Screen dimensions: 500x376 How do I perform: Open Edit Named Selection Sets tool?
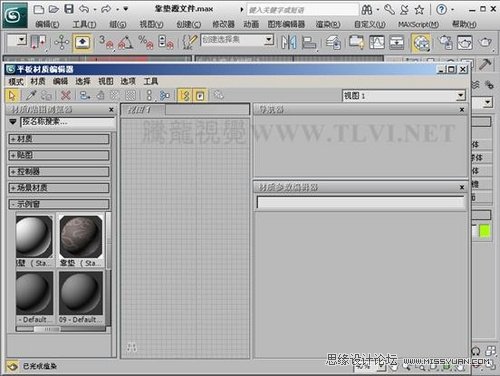(190, 42)
